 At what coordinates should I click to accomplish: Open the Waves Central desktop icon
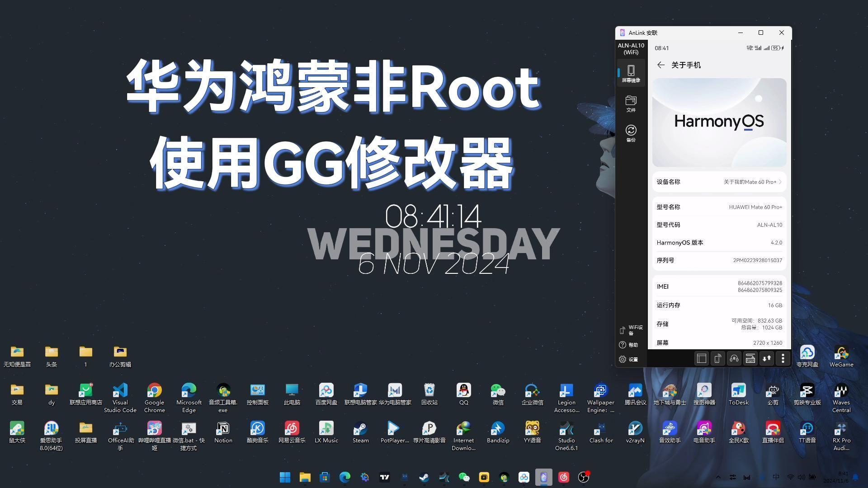coord(841,398)
